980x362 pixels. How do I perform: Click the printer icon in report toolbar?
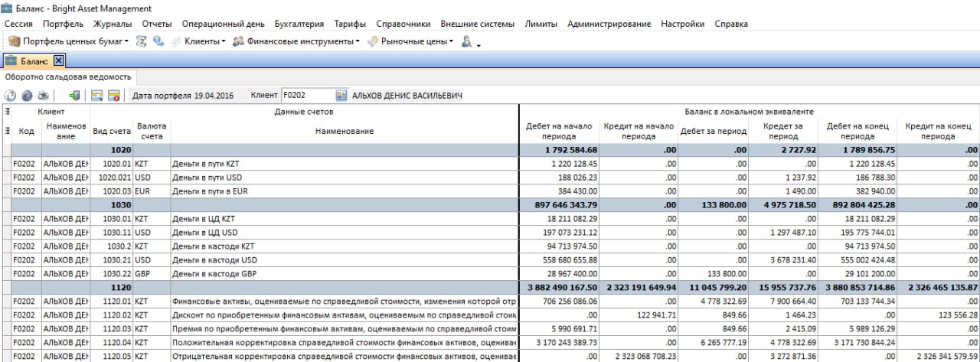pos(44,96)
